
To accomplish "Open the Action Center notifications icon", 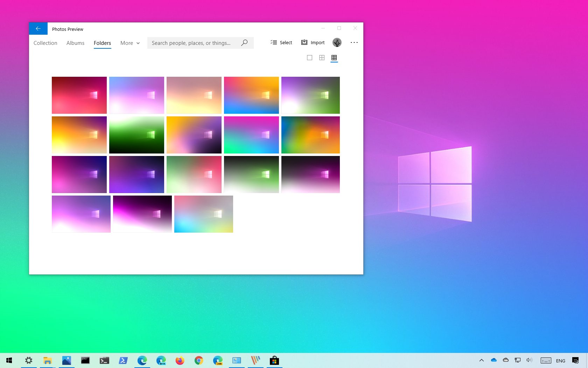I will 575,360.
